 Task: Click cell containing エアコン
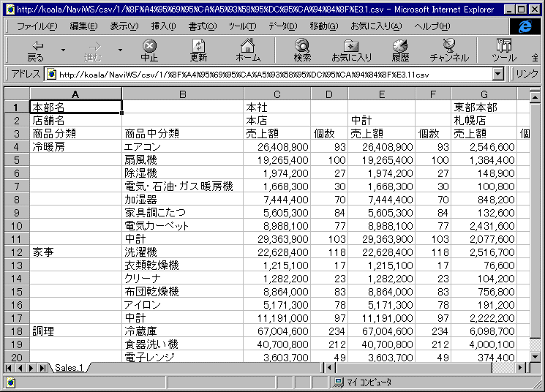[182, 147]
